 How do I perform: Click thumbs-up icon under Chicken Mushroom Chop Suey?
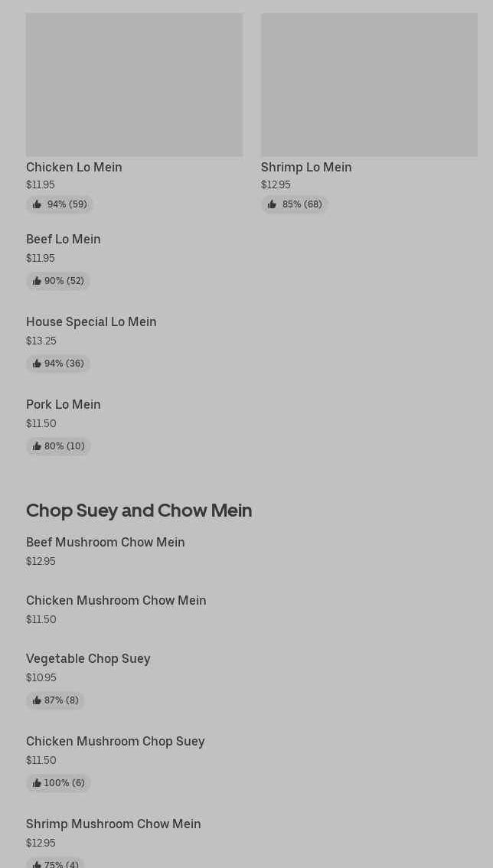(37, 782)
